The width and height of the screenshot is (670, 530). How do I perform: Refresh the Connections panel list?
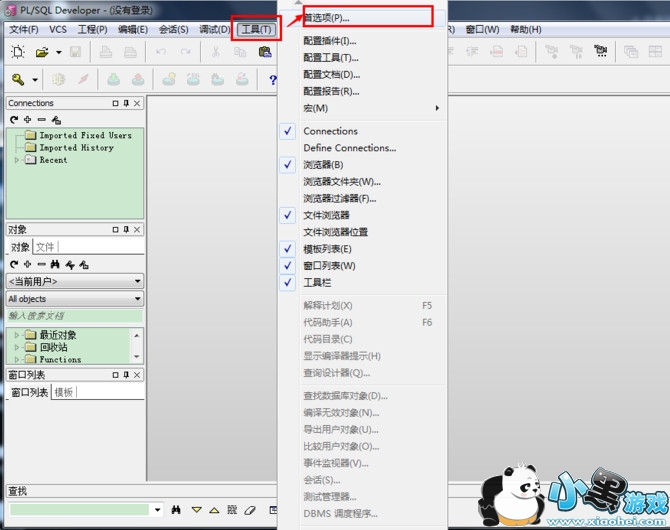(14, 120)
